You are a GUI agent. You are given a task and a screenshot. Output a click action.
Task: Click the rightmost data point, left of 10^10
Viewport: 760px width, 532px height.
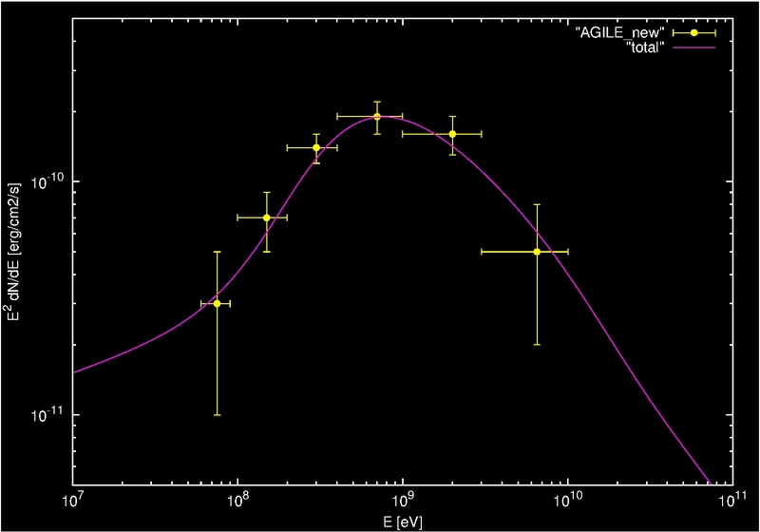537,252
